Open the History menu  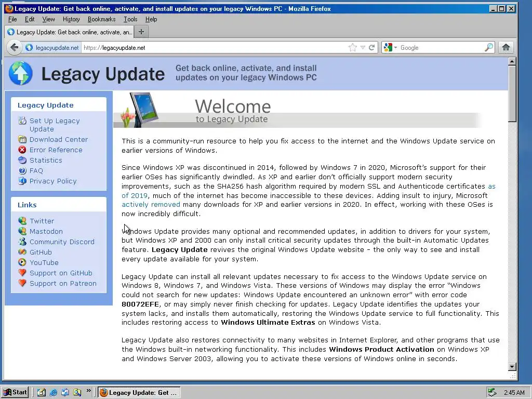point(71,19)
